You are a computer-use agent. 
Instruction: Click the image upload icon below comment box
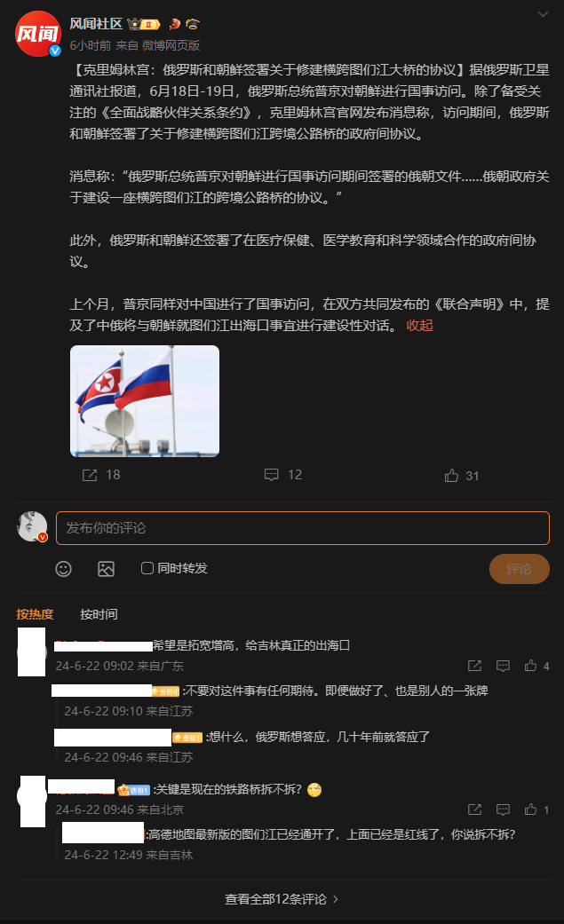pos(107,569)
